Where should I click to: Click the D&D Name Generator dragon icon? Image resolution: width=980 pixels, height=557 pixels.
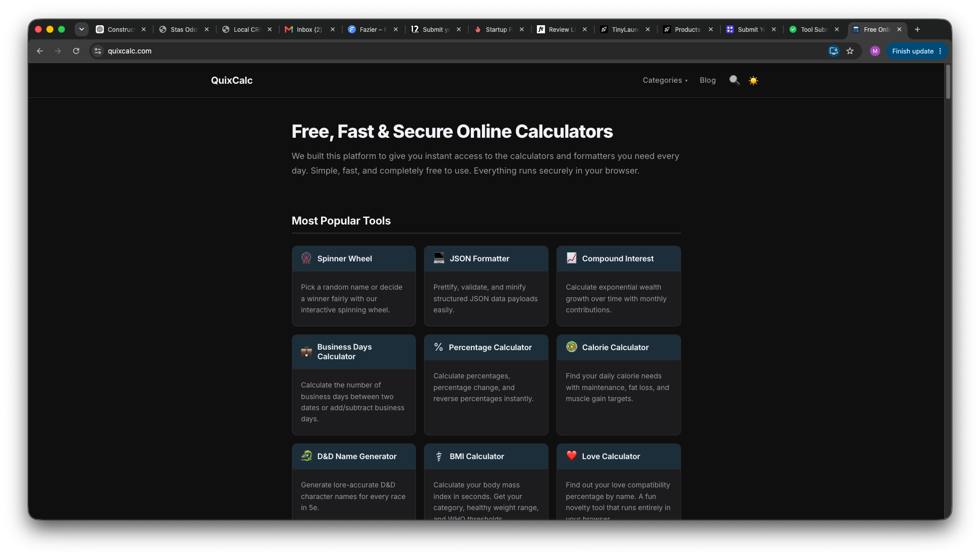[x=306, y=456]
